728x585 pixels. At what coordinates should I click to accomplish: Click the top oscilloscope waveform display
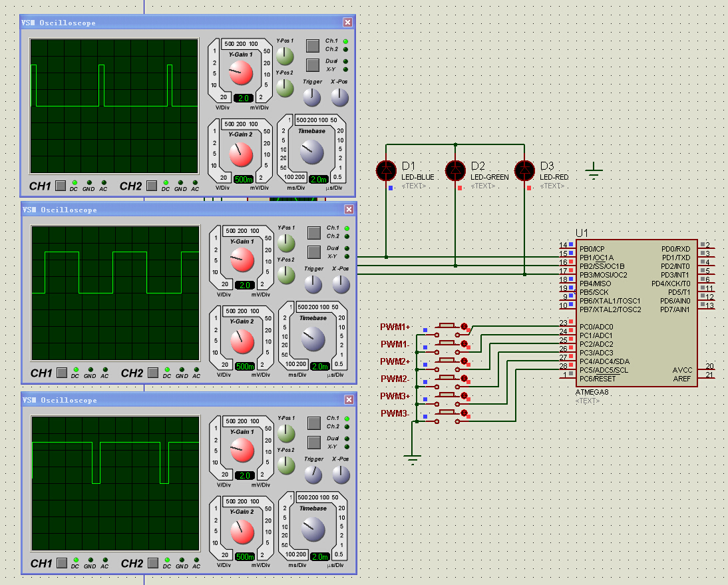pyautogui.click(x=114, y=107)
